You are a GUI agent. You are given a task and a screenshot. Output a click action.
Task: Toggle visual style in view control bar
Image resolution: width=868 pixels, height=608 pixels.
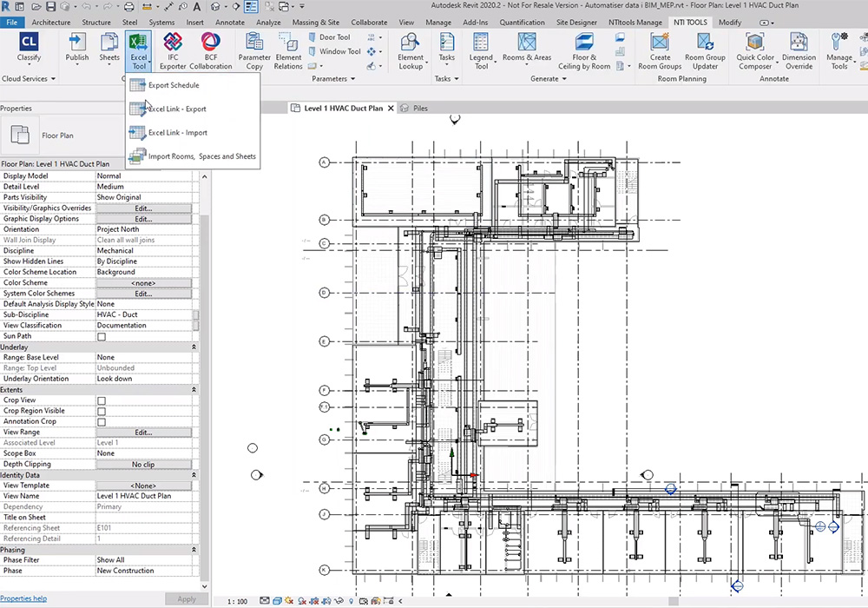point(277,601)
